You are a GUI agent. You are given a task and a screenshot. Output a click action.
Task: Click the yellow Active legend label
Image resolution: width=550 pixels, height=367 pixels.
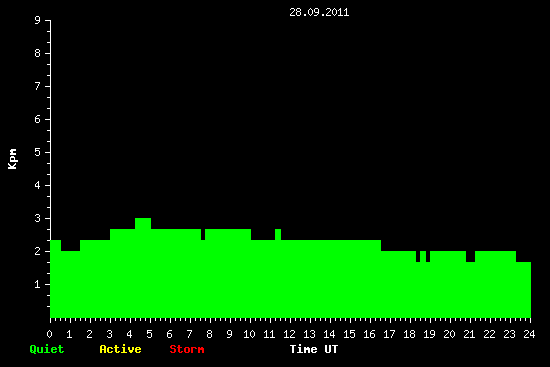[x=120, y=349]
